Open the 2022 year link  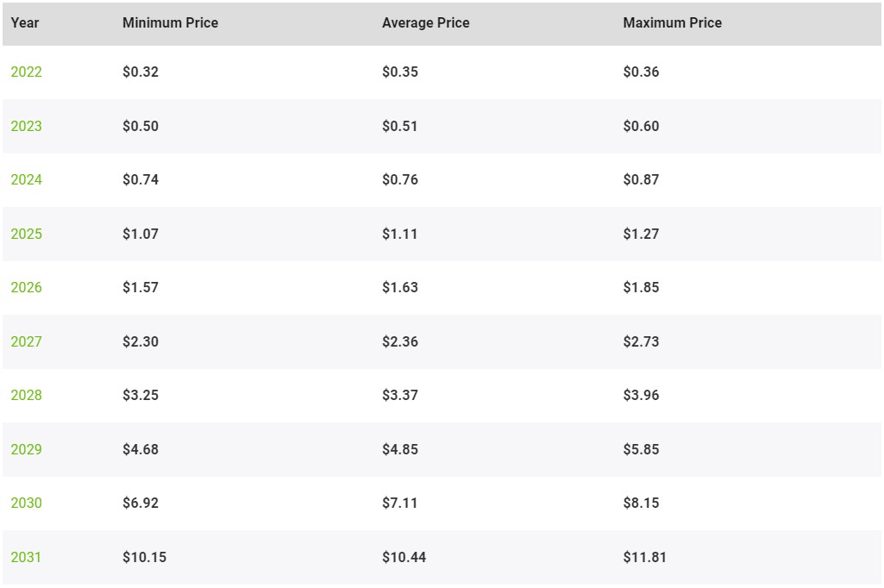point(26,72)
